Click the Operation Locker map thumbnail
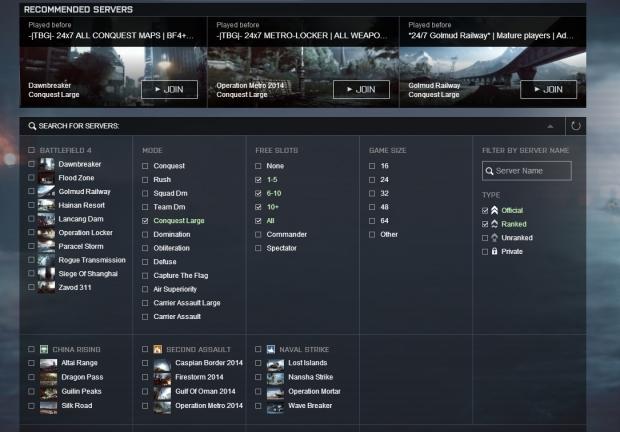Viewport: 620px width, 432px height. [46, 233]
